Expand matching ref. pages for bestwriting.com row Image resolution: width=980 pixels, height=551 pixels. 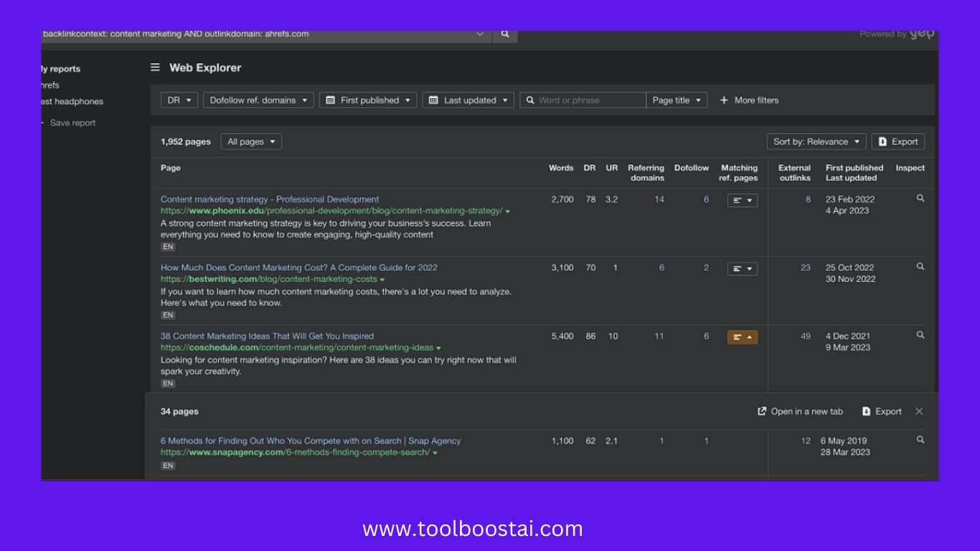(x=743, y=268)
